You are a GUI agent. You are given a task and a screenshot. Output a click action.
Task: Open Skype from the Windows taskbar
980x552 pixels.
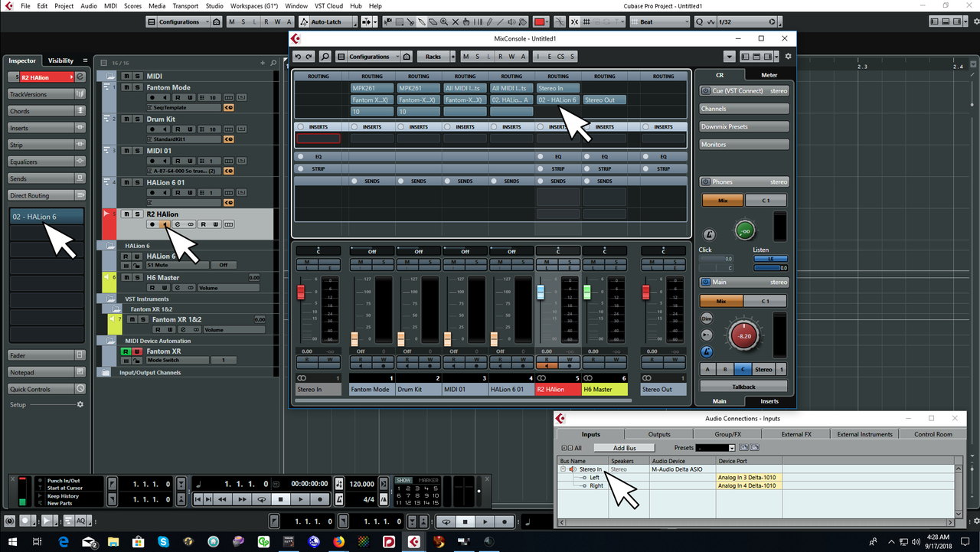pos(163,542)
